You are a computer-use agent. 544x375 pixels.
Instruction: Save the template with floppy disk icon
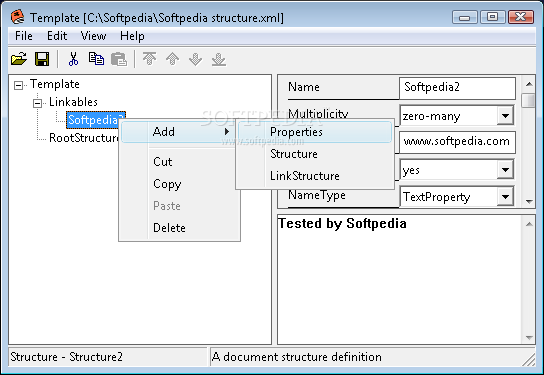coord(42,59)
